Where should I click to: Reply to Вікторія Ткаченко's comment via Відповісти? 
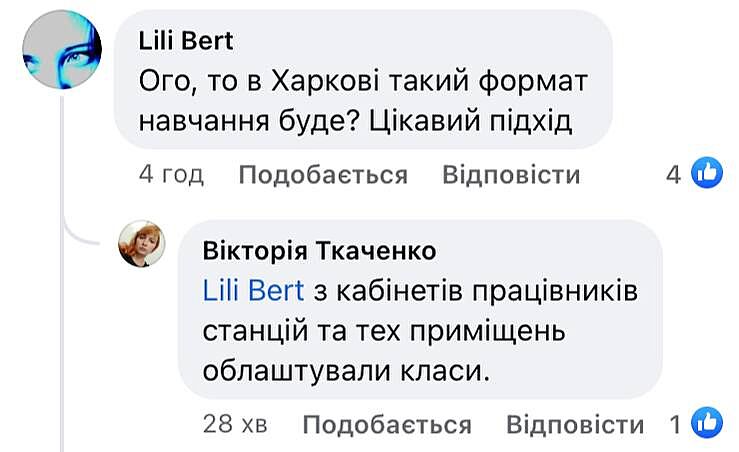point(575,424)
